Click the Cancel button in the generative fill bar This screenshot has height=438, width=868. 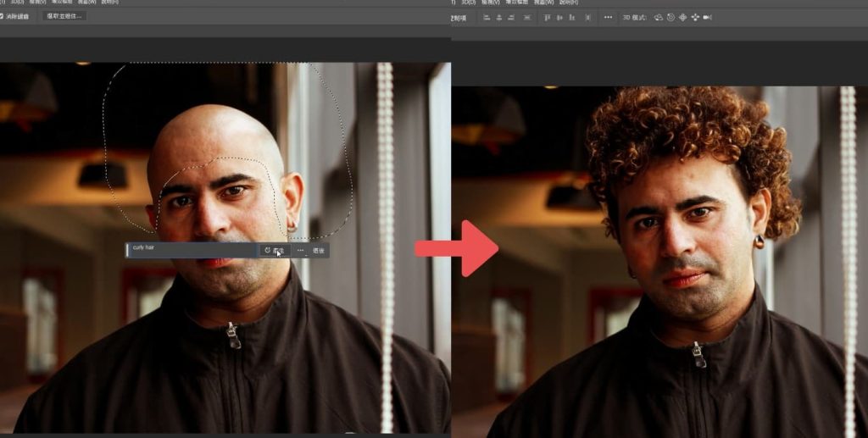pos(319,251)
